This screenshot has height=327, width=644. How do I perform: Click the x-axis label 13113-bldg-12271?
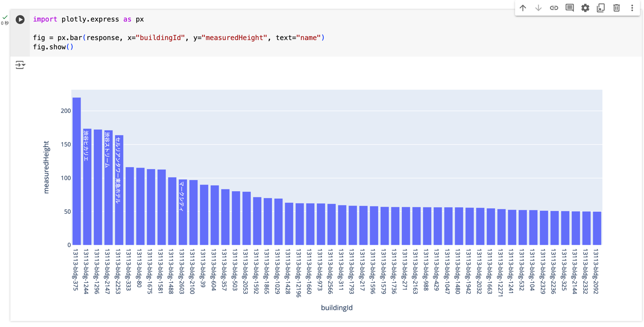501,273
